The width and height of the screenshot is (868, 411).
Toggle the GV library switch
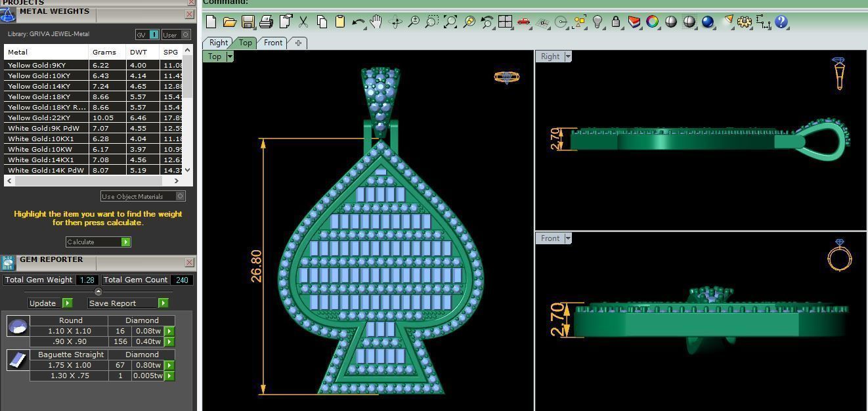pos(147,34)
